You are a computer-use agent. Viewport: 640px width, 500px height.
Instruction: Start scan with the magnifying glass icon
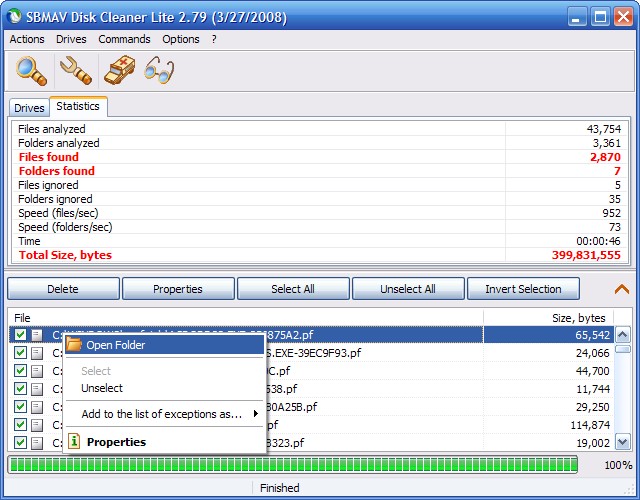[x=31, y=71]
